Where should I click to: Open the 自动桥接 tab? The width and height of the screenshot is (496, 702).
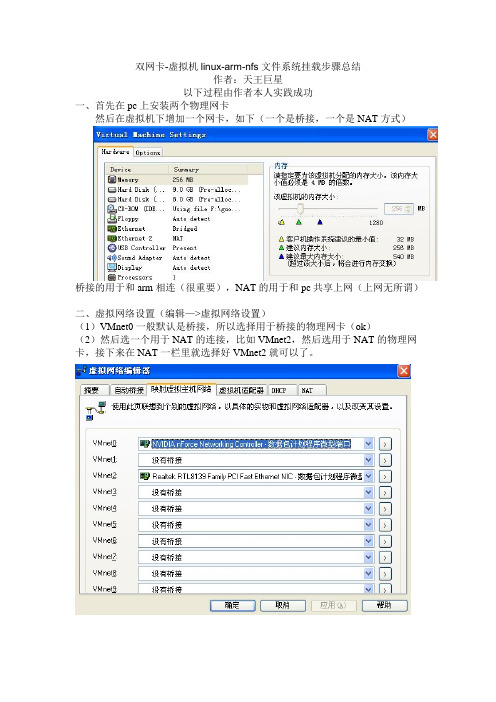coord(129,390)
